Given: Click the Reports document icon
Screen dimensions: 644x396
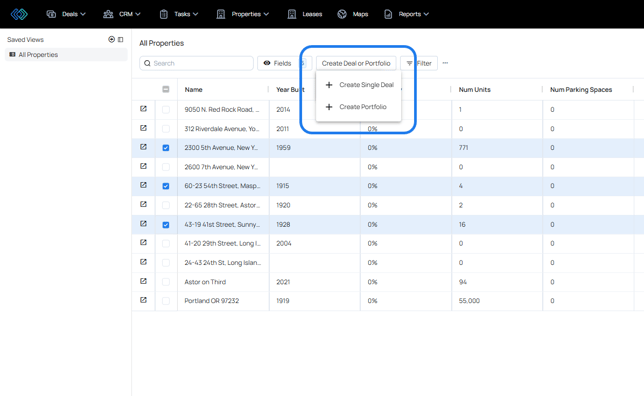Looking at the screenshot, I should tap(388, 14).
